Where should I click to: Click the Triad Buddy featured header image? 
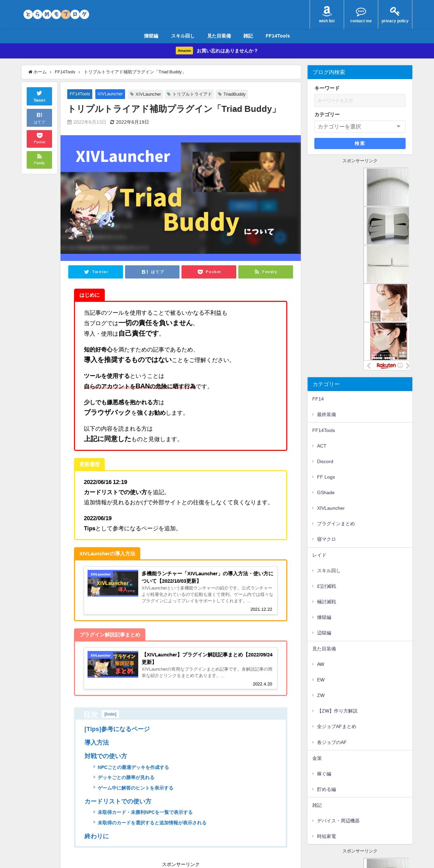tap(180, 198)
